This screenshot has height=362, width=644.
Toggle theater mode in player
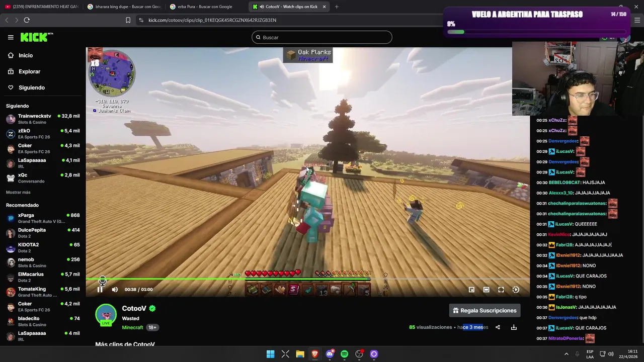[486, 290]
